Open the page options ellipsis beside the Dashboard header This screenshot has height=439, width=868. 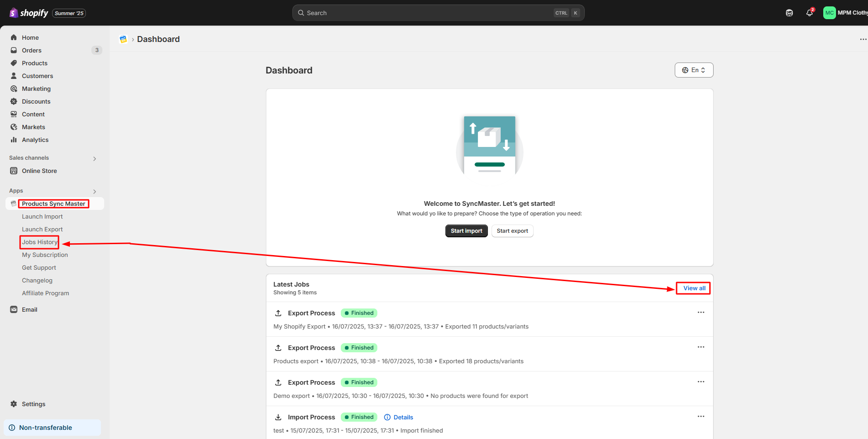(863, 39)
